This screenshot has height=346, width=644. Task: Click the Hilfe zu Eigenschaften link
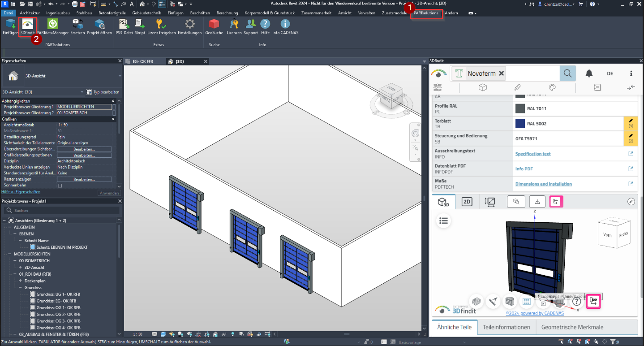tap(21, 192)
